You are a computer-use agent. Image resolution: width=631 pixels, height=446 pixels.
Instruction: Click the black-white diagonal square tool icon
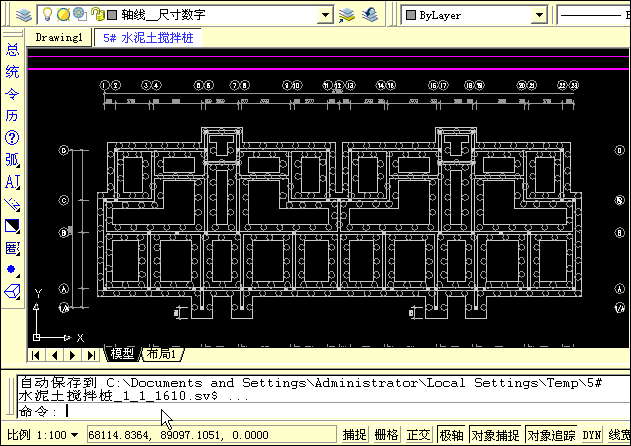(12, 226)
